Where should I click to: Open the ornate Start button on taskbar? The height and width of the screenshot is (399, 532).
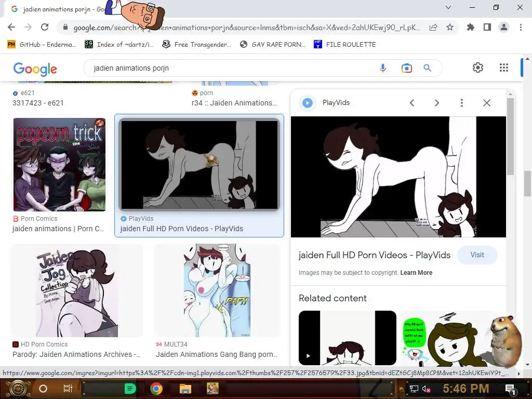(x=17, y=389)
